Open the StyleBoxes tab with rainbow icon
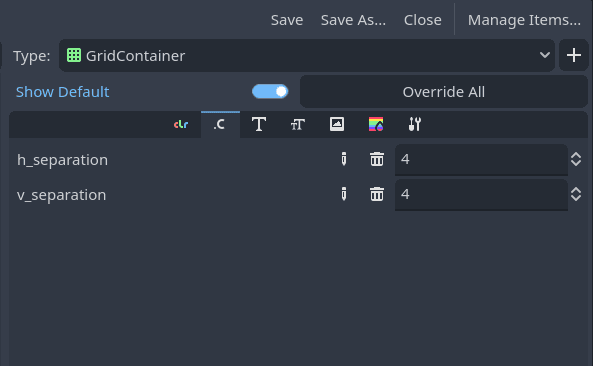 376,124
